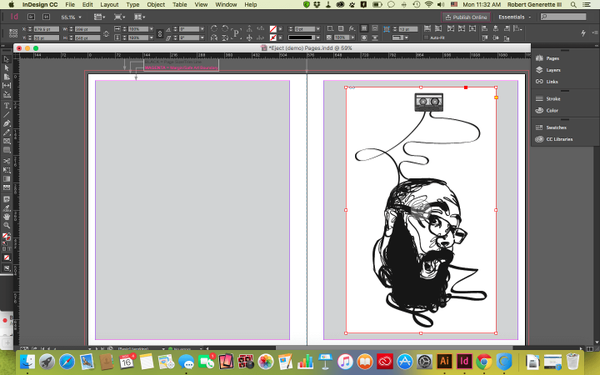
Task: Open the Screen Mode dropdown
Action: tap(119, 17)
